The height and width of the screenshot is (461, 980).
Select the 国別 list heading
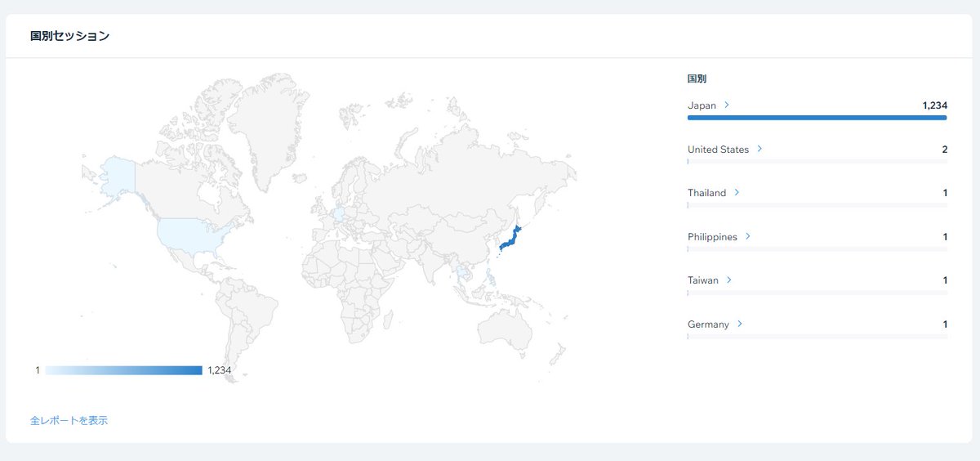click(697, 79)
